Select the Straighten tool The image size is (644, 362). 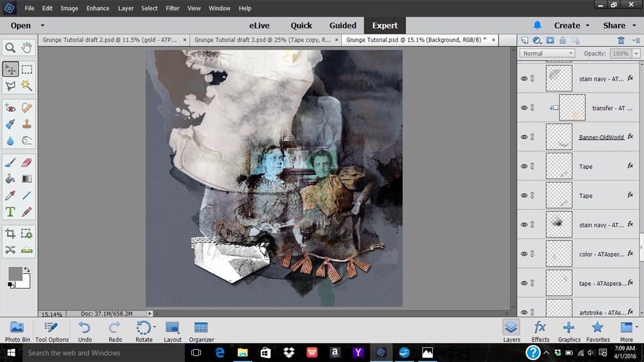tap(26, 250)
